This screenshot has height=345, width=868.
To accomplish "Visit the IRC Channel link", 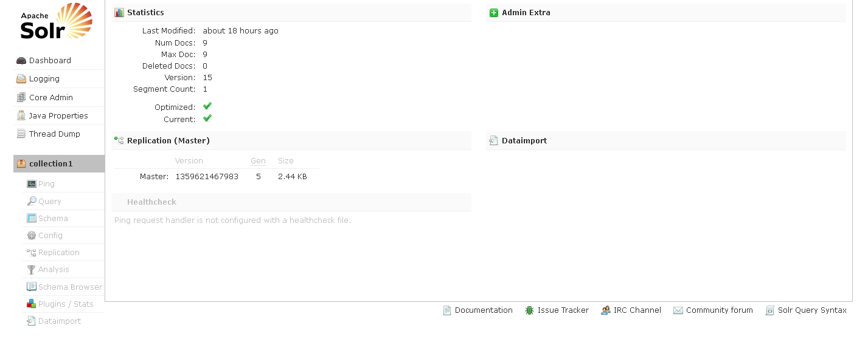I will 637,310.
